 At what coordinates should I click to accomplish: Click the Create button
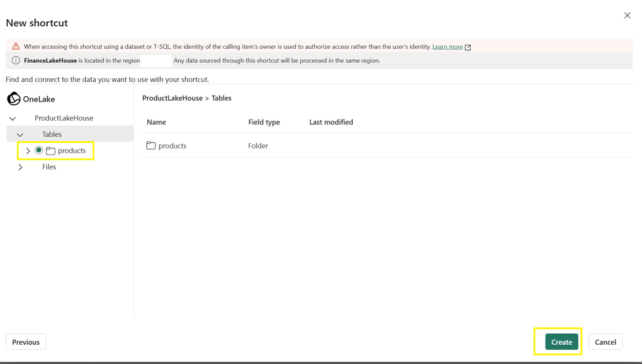tap(562, 342)
